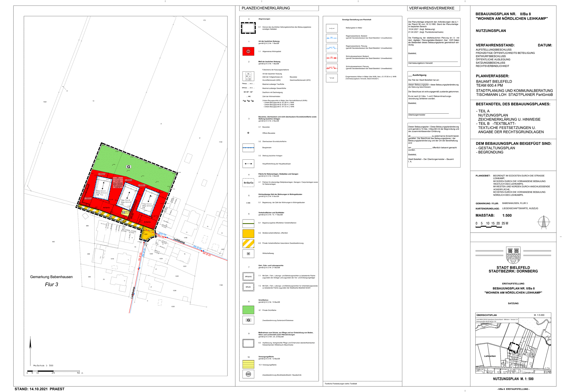This screenshot has height=392, width=562.
Task: Click the Baugrenzen blue line legend symbol
Action: (x=248, y=148)
